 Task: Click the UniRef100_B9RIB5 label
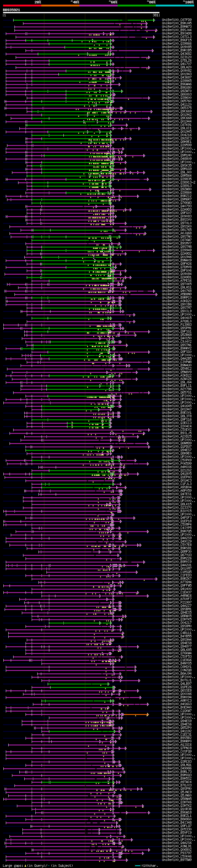point(177,50)
